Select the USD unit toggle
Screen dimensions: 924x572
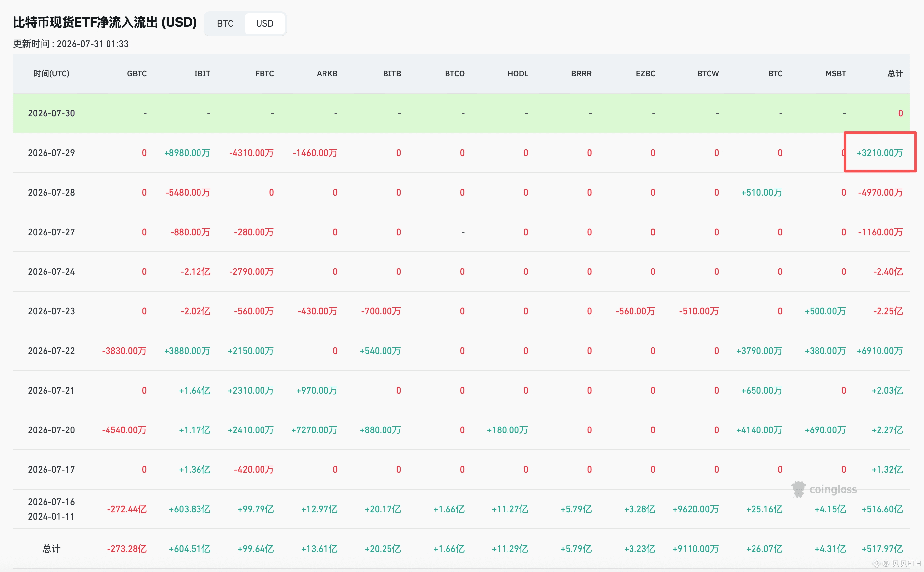(x=265, y=23)
